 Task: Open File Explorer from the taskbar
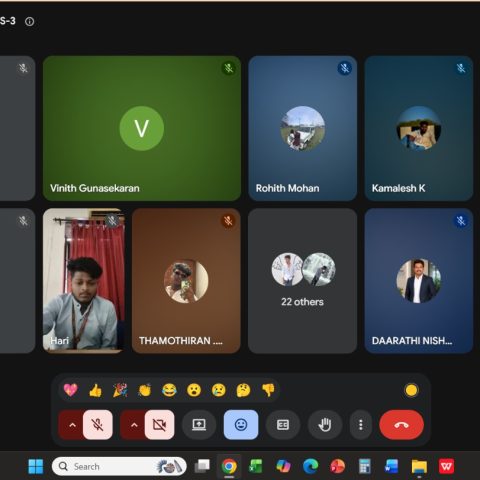419,466
